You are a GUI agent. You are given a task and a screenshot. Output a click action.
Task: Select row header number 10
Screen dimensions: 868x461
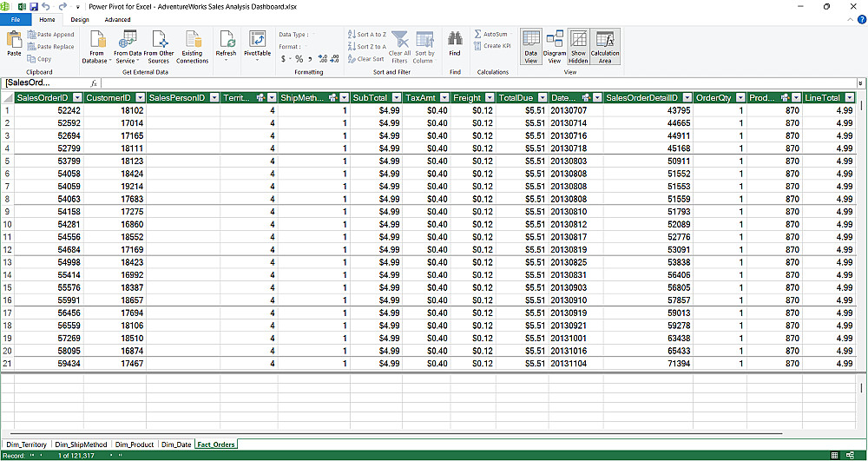click(x=7, y=224)
